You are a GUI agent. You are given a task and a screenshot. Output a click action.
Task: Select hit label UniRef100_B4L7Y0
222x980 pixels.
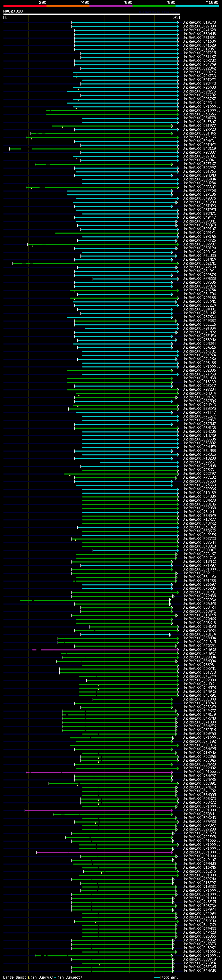(199, 677)
